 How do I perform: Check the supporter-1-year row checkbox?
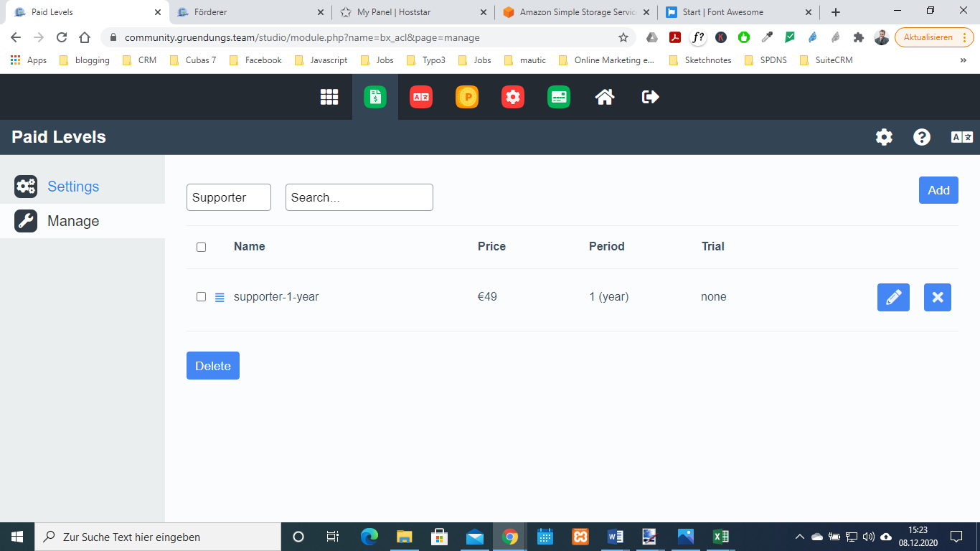click(x=202, y=297)
